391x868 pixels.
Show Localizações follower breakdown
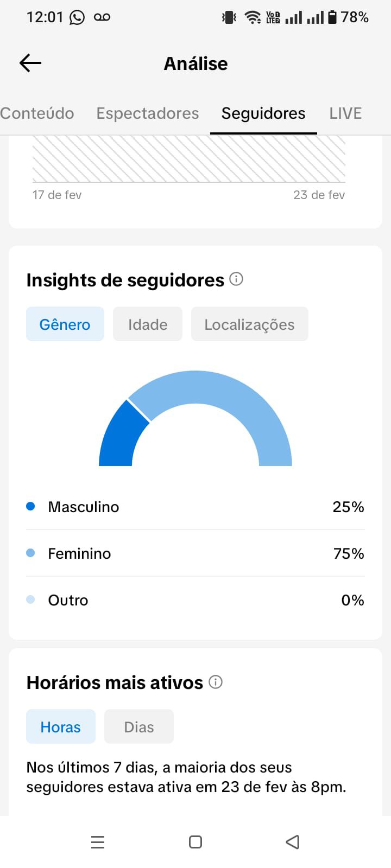pos(249,324)
